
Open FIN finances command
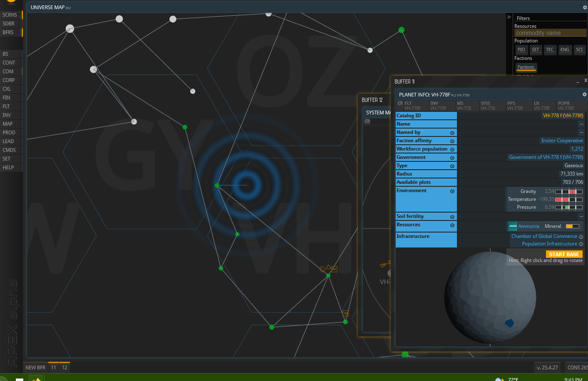point(11,98)
